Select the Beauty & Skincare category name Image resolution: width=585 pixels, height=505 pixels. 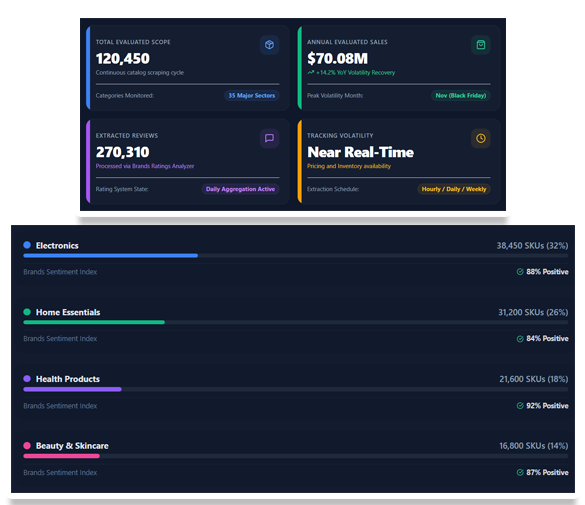[x=72, y=446]
